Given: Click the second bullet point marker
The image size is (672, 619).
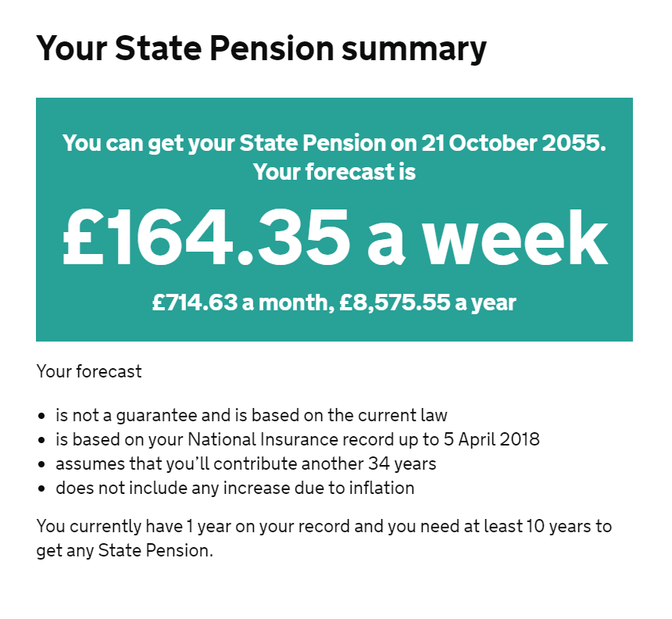Looking at the screenshot, I should [41, 440].
